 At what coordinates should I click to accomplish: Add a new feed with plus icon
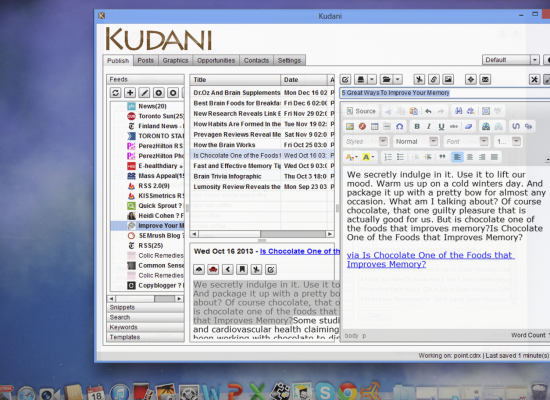click(130, 93)
